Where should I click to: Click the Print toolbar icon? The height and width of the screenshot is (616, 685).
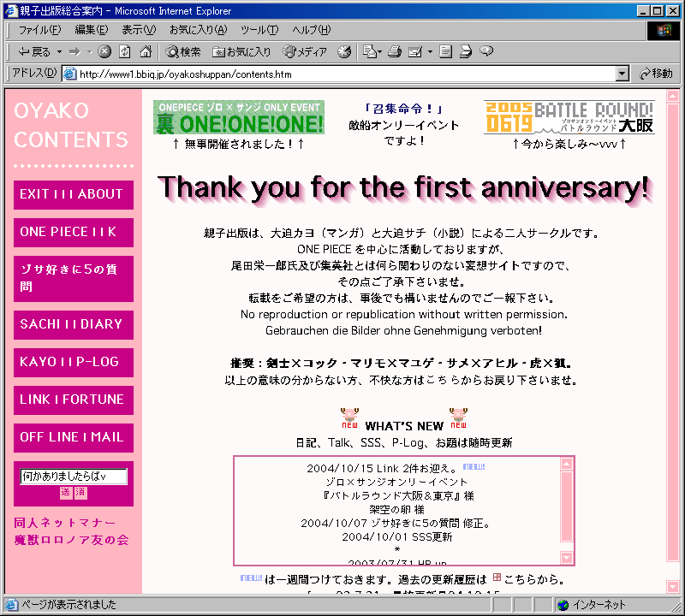(395, 51)
